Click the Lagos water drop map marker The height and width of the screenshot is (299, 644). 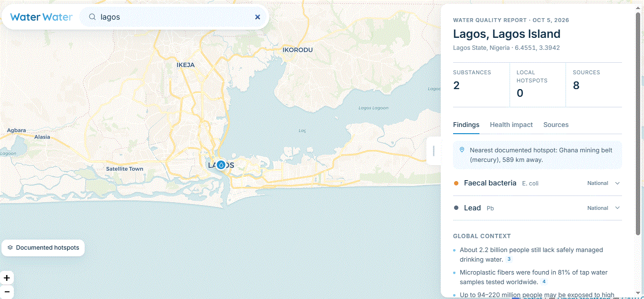(x=221, y=165)
